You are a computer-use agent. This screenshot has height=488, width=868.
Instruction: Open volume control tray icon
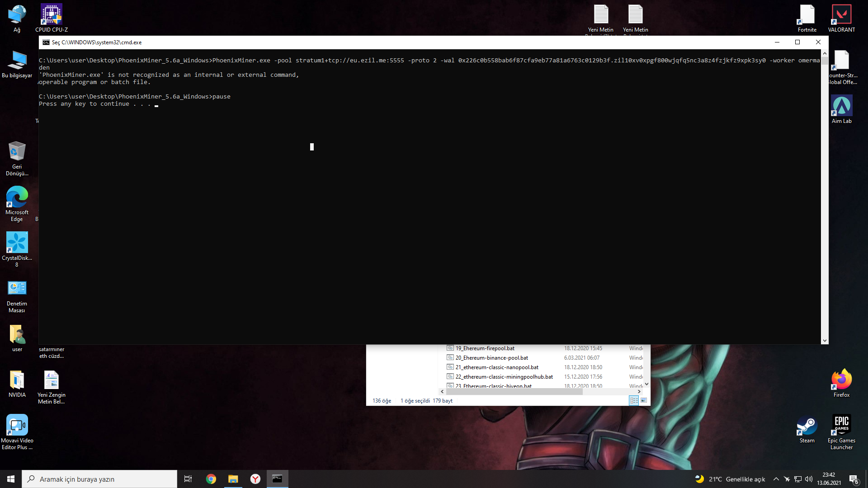[809, 479]
